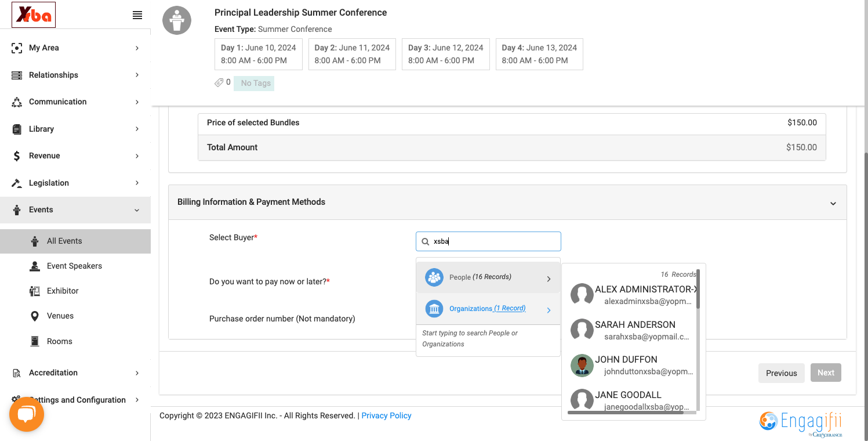The image size is (868, 441).
Task: Click the Legislation gavel icon
Action: point(17,183)
